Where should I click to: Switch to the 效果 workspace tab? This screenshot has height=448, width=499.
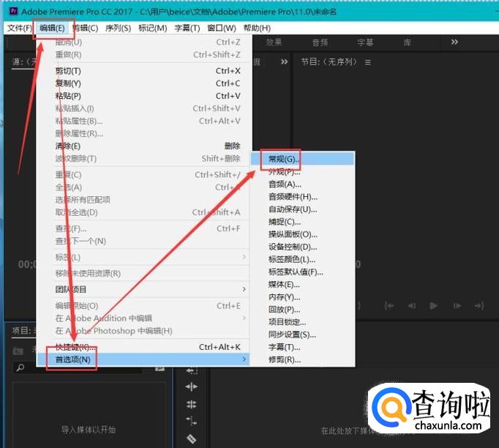pyautogui.click(x=274, y=42)
